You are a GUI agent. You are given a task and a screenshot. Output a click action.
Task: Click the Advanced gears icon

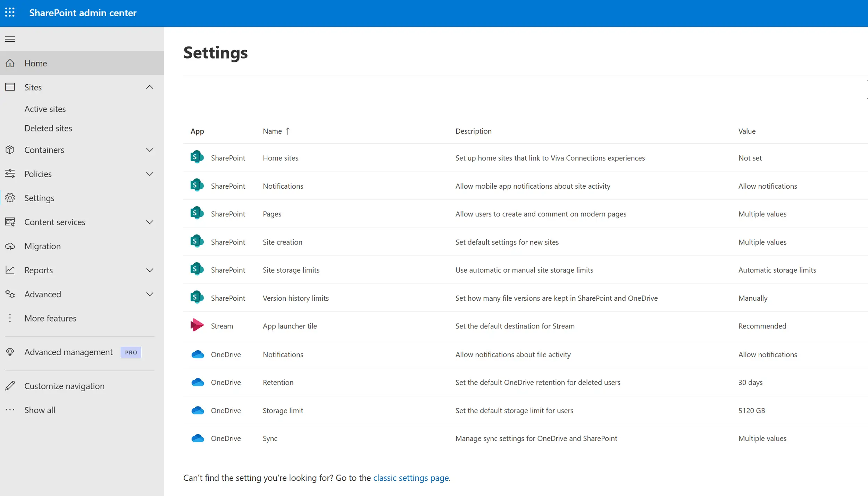tap(10, 294)
